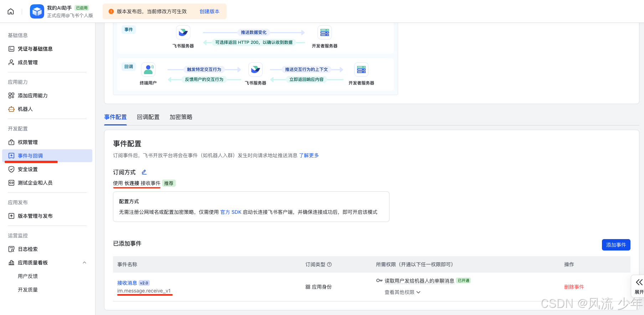
Task: Select 事件与回调 in the sidebar
Action: 47,156
